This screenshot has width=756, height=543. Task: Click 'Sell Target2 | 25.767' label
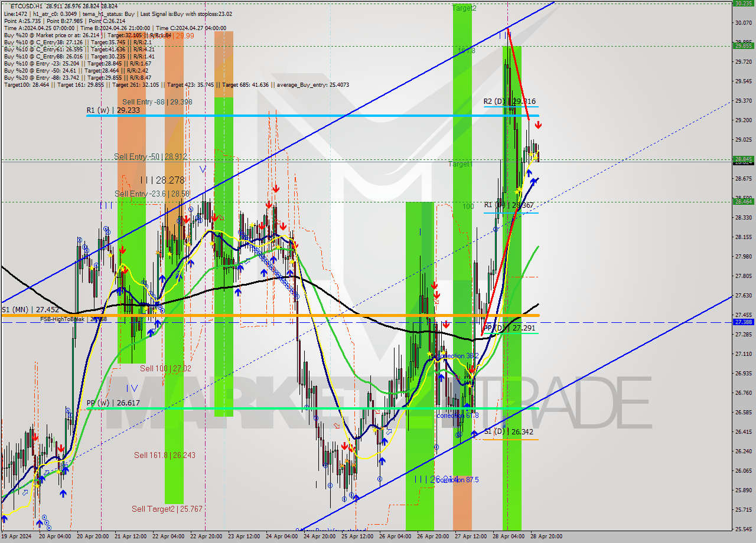coord(167,509)
